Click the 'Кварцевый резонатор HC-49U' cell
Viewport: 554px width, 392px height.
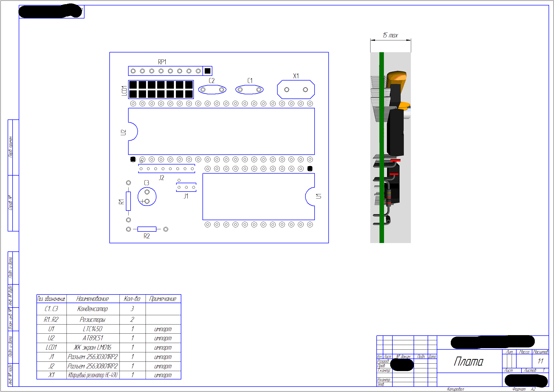click(93, 375)
